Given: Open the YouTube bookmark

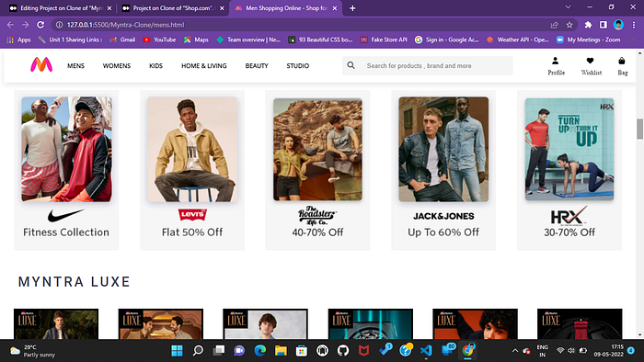Looking at the screenshot, I should click(x=159, y=40).
